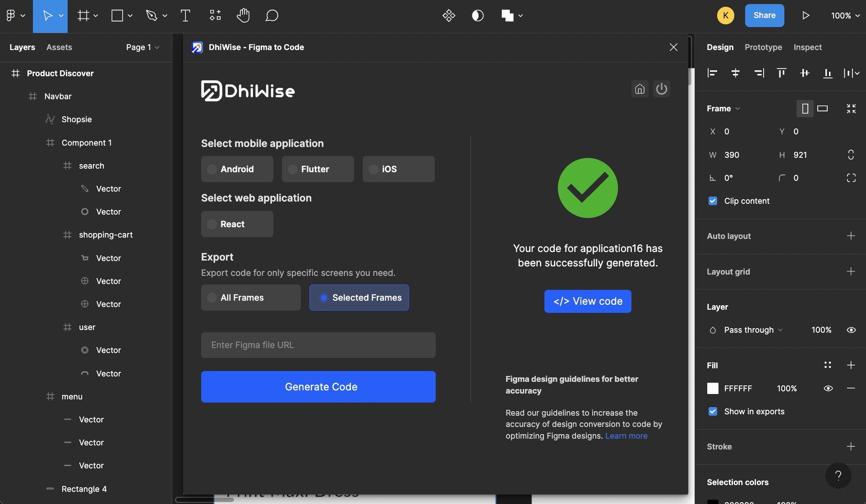Open the Frame type dropdown
The height and width of the screenshot is (504, 866).
tap(723, 109)
